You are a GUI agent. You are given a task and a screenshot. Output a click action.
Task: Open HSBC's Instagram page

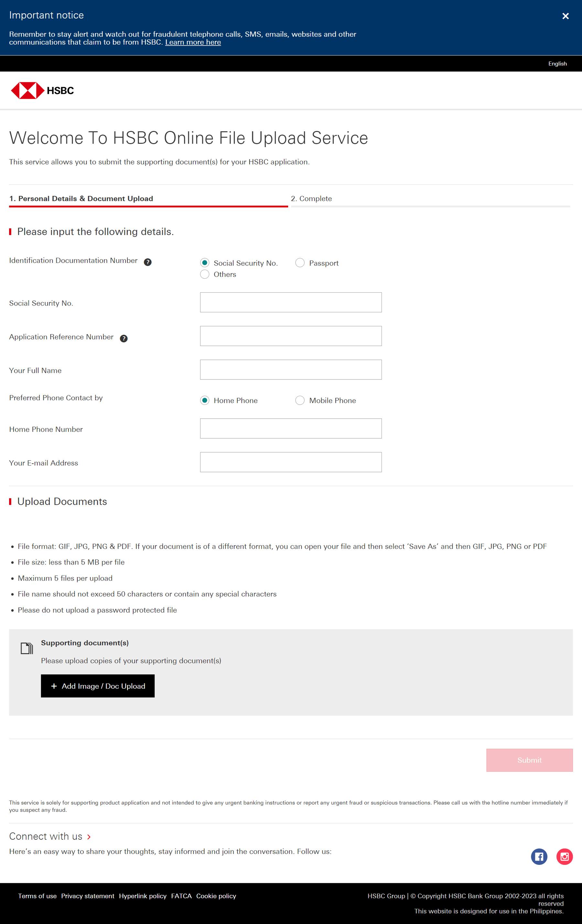tap(564, 856)
